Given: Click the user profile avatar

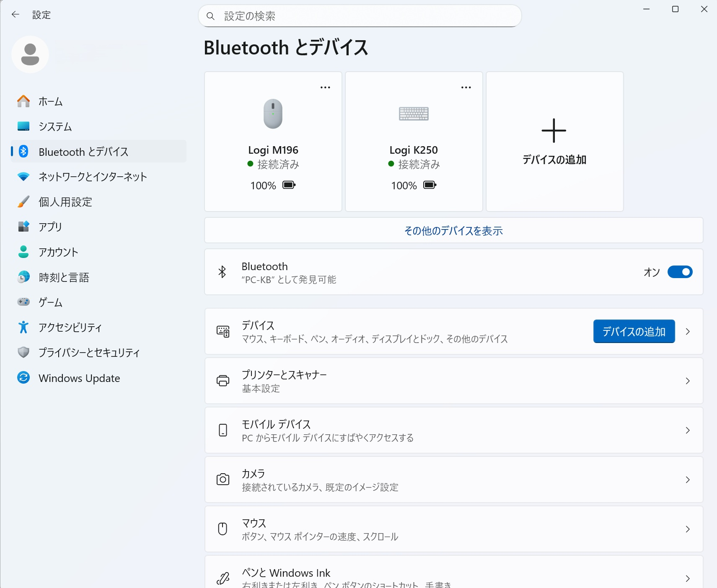Looking at the screenshot, I should point(30,54).
